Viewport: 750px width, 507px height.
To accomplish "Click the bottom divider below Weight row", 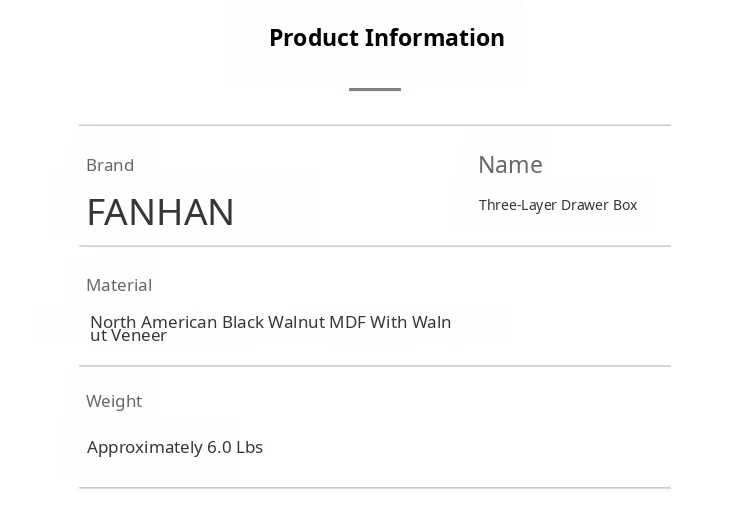I will 375,488.
